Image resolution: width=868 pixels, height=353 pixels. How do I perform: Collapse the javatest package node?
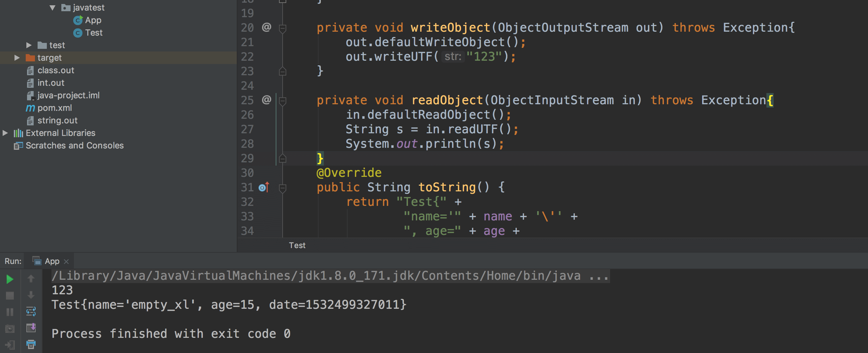52,7
